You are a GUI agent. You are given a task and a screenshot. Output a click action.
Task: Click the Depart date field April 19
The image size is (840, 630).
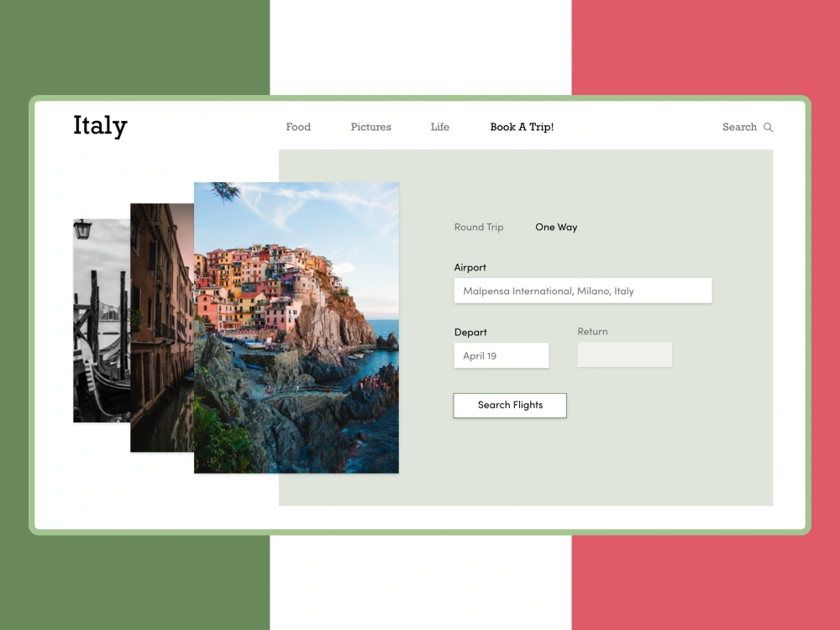(501, 355)
